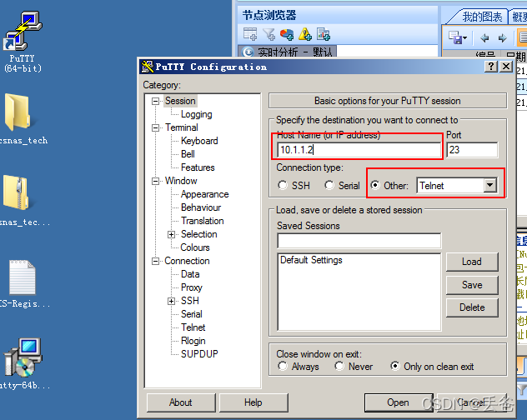Select SSH connection type radio button
This screenshot has height=420, width=527.
point(283,185)
